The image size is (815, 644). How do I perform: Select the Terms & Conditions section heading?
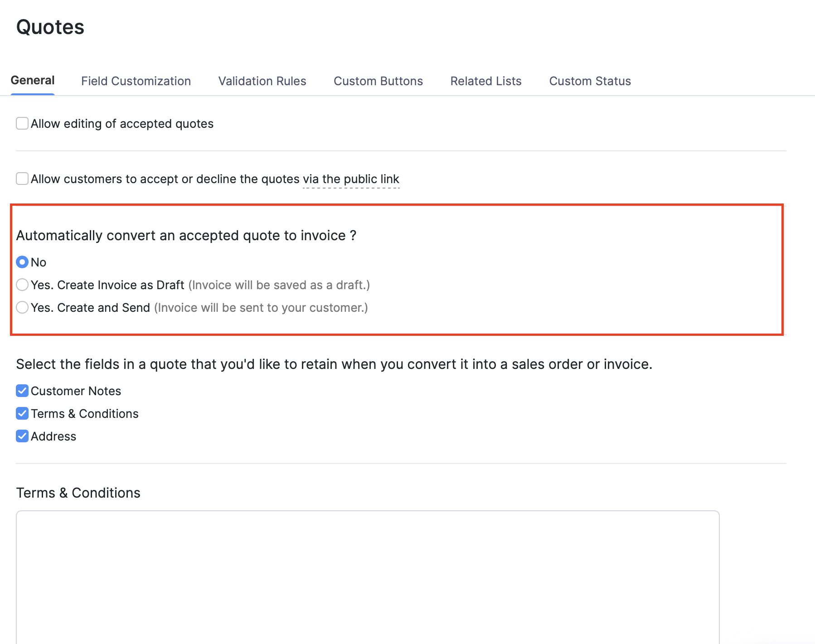[x=78, y=493]
